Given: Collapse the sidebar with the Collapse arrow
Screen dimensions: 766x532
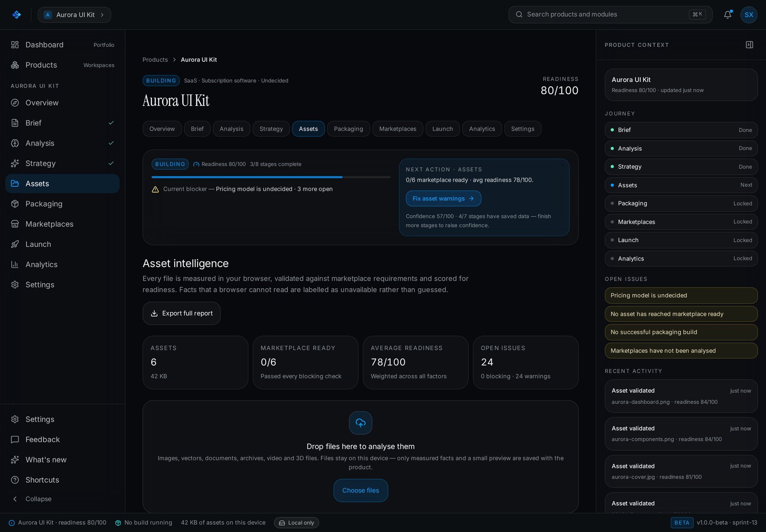Looking at the screenshot, I should [x=31, y=499].
